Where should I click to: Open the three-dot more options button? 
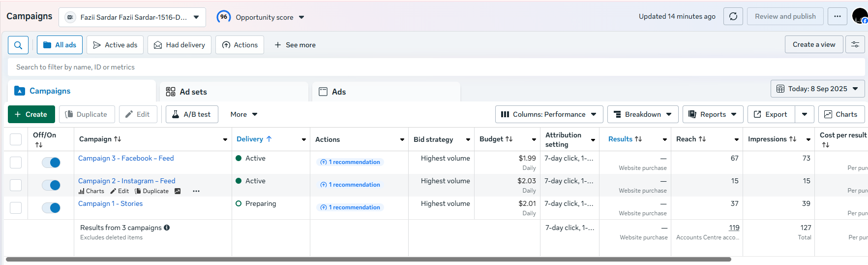(837, 16)
